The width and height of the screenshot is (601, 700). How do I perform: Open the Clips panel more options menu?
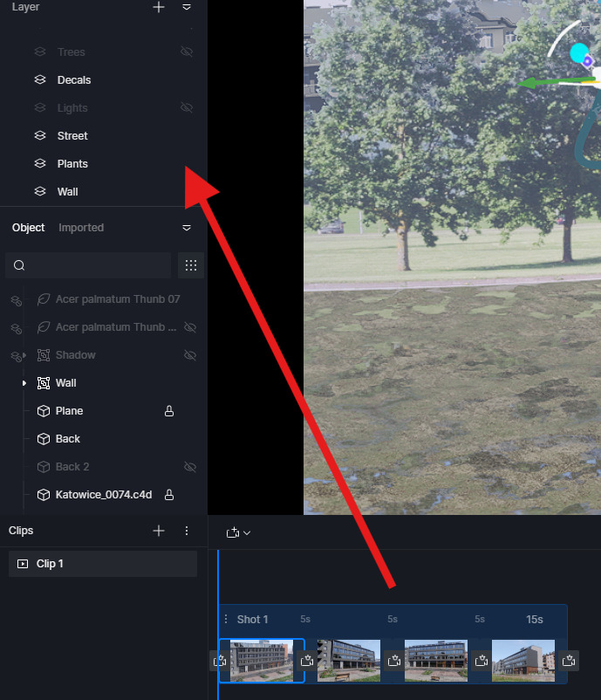[x=186, y=531]
